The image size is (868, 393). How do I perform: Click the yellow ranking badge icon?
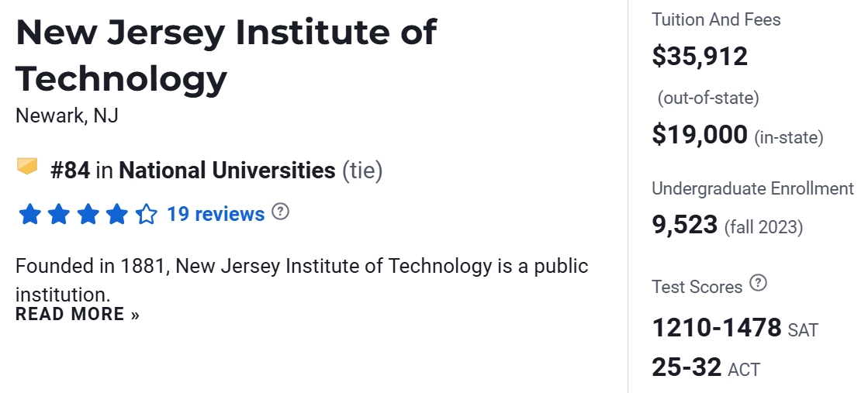tap(27, 166)
